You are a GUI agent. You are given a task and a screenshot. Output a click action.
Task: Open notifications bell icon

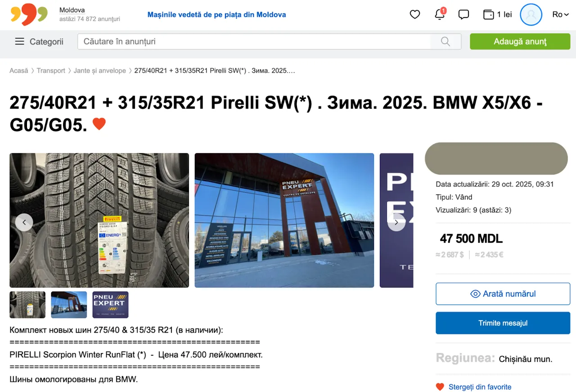coord(440,14)
